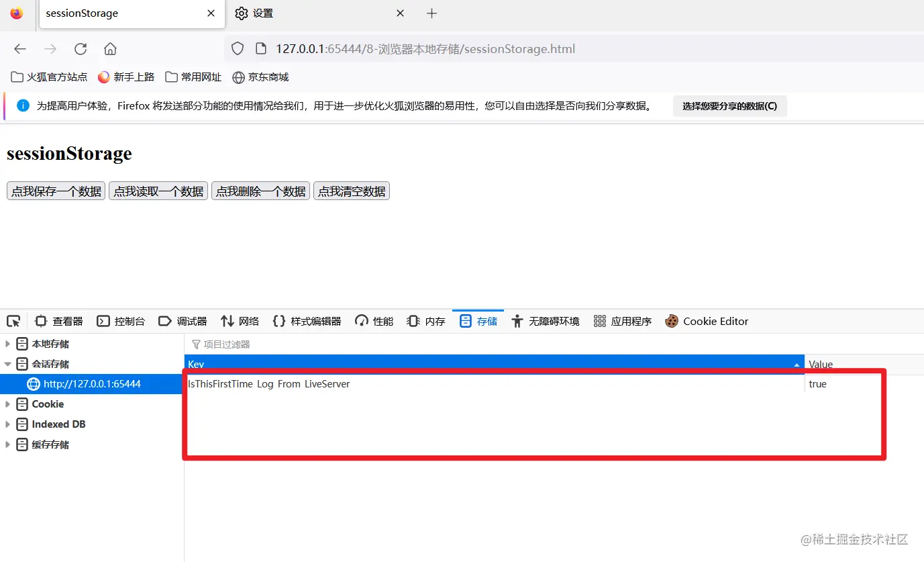Image resolution: width=924 pixels, height=562 pixels.
Task: Sort by the Value column header
Action: click(x=864, y=364)
